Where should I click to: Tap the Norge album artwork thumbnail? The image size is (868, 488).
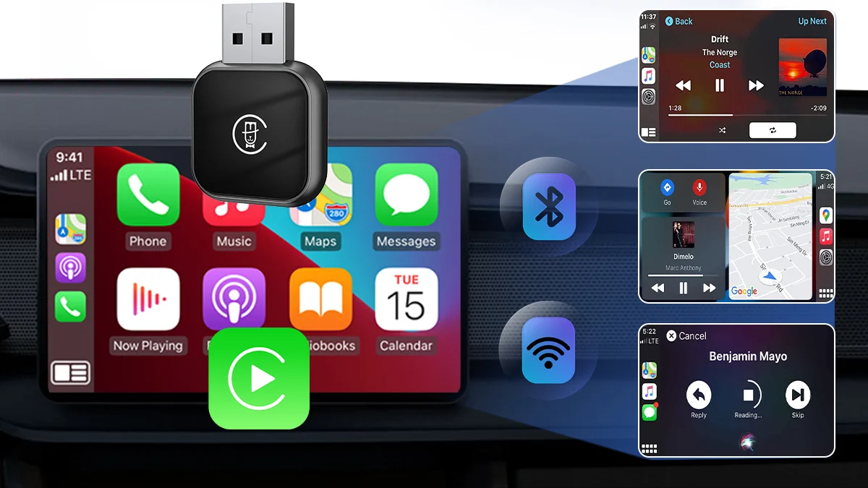click(801, 67)
